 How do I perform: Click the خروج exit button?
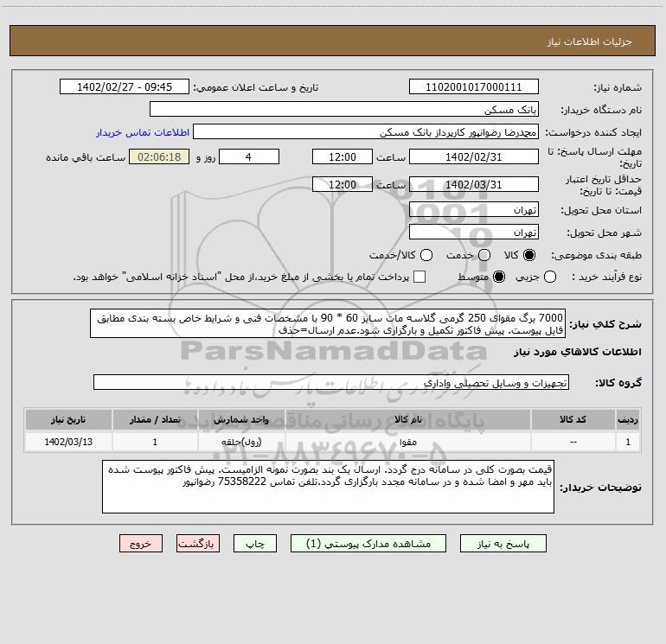coord(140,544)
